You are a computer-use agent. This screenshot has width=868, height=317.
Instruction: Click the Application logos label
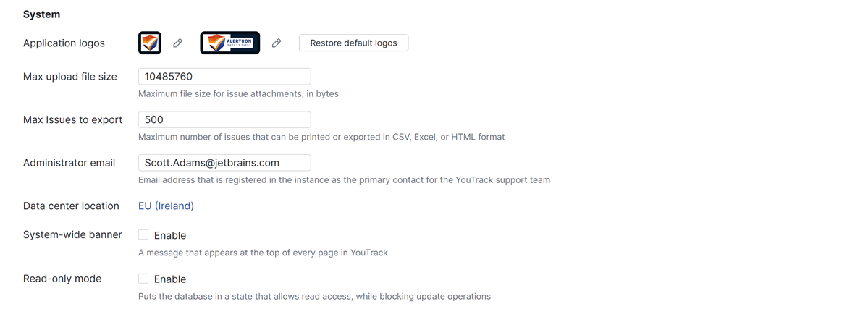coord(64,43)
